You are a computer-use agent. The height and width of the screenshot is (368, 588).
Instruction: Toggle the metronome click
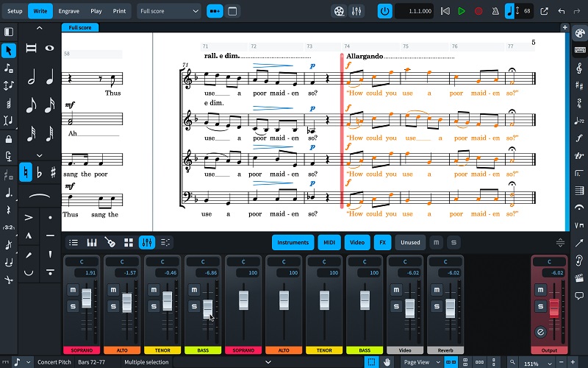click(x=496, y=11)
